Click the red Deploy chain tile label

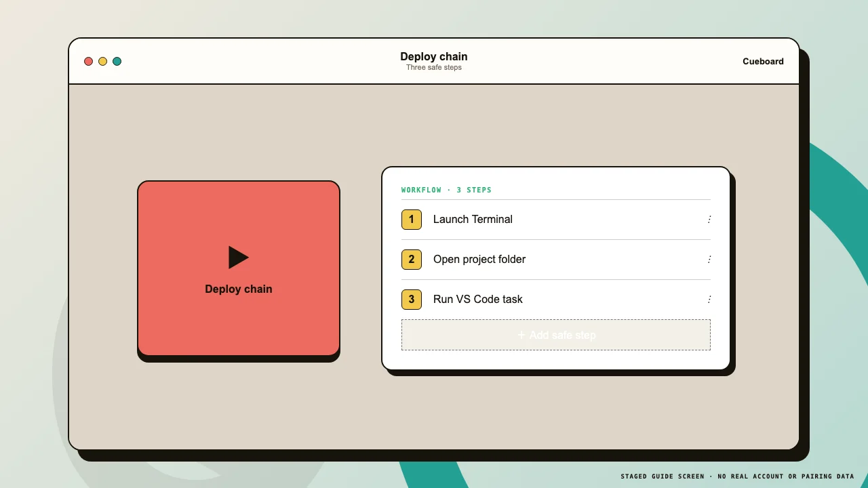pos(239,289)
